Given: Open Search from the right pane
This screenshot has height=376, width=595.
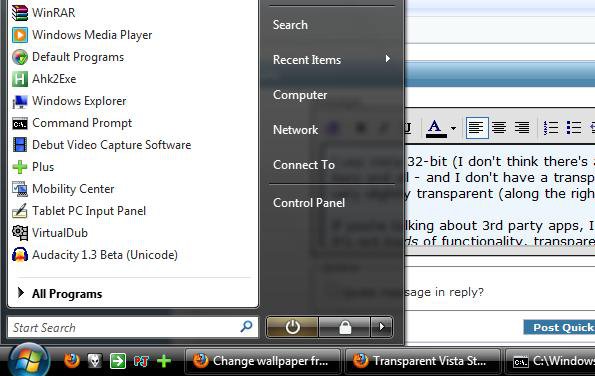Looking at the screenshot, I should pyautogui.click(x=290, y=25).
